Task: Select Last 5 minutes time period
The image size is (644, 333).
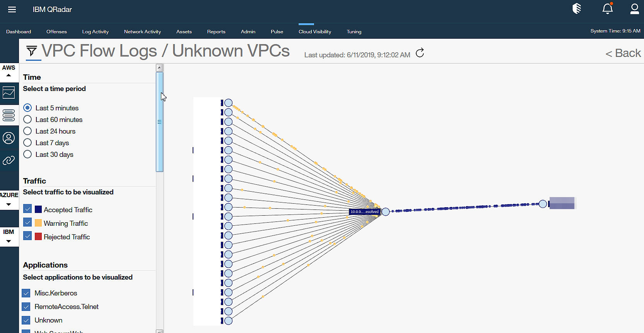Action: point(27,108)
